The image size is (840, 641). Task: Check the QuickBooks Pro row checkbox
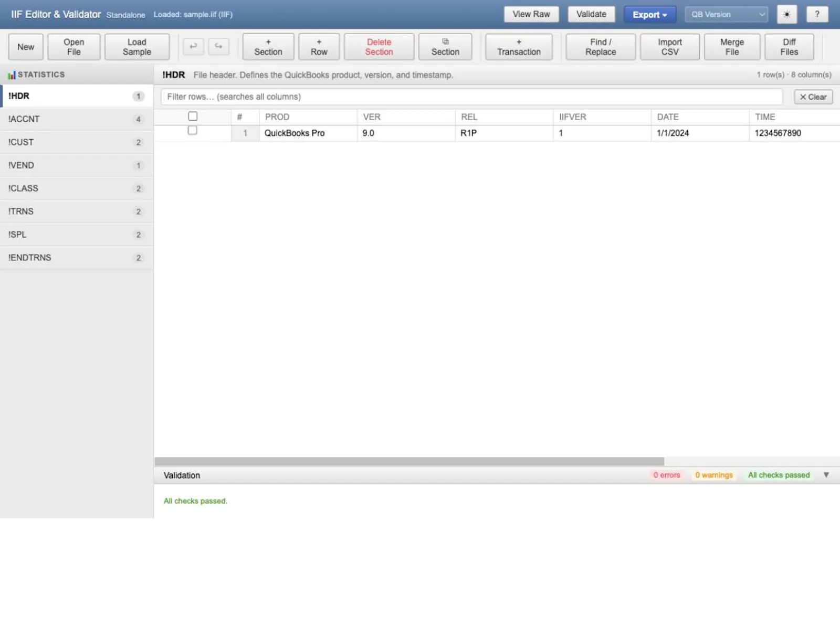(193, 130)
